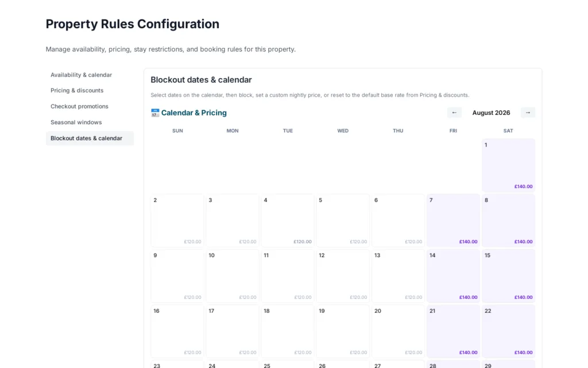Pick August 5 on the calendar
This screenshot has height=368, width=588.
pos(343,221)
